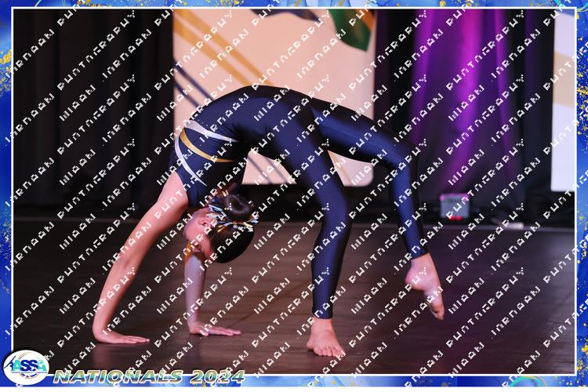Click the ASSA round logo
Viewport: 588px width, 392px height.
pos(26,367)
